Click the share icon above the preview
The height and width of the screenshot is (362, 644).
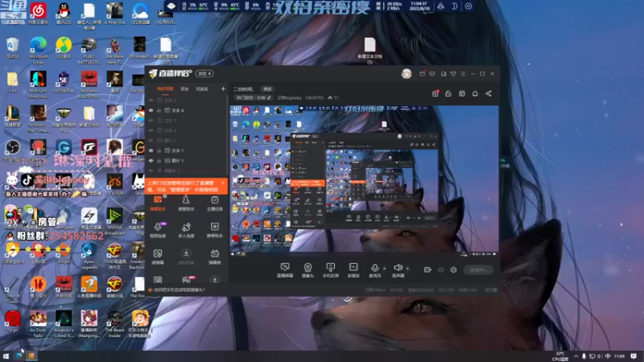489,93
